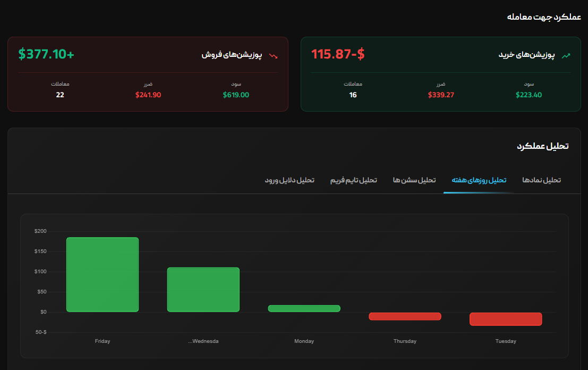The width and height of the screenshot is (588, 370).
Task: Click the red downtrend icon beside sell positions
Action: tap(274, 55)
